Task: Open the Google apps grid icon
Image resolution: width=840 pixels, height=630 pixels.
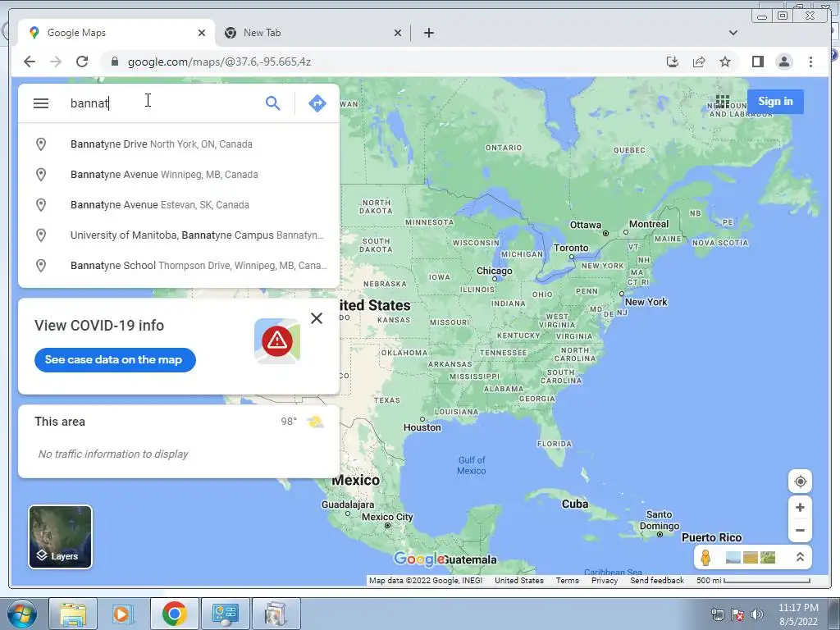Action: click(x=722, y=101)
